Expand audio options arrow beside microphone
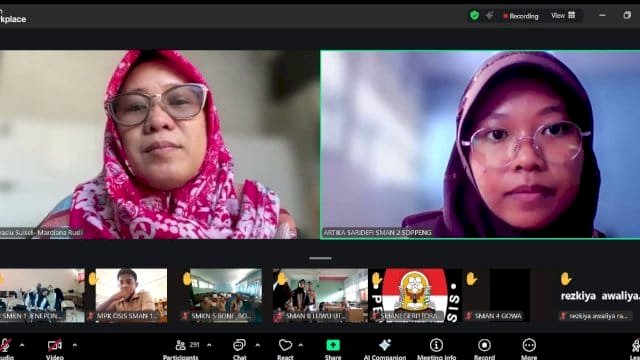640x360 pixels. pos(22,345)
